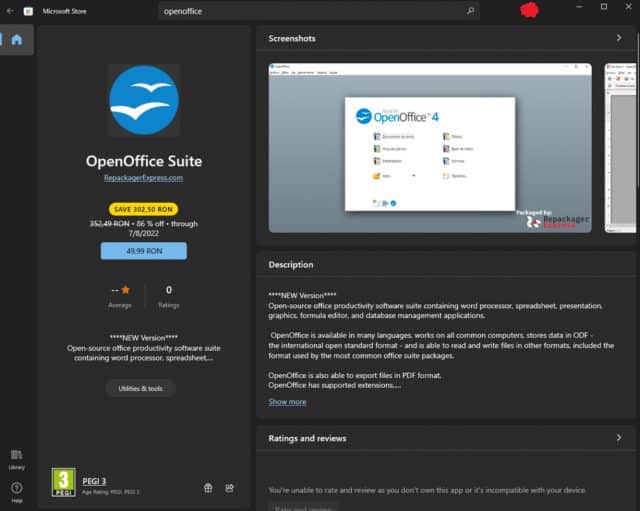The height and width of the screenshot is (511, 640).
Task: Click the unable to rate notice text
Action: 427,490
